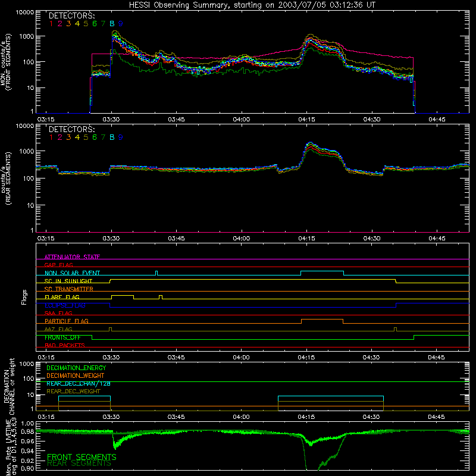476x476 pixels.
Task: Click the SC_IN_SUNLIGHT flag label
Action: pyautogui.click(x=68, y=281)
